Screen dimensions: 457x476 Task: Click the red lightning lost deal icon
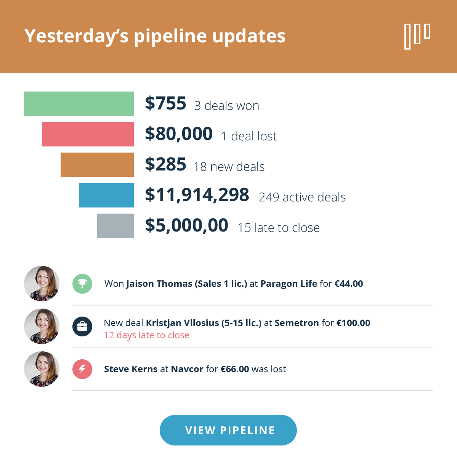(82, 369)
